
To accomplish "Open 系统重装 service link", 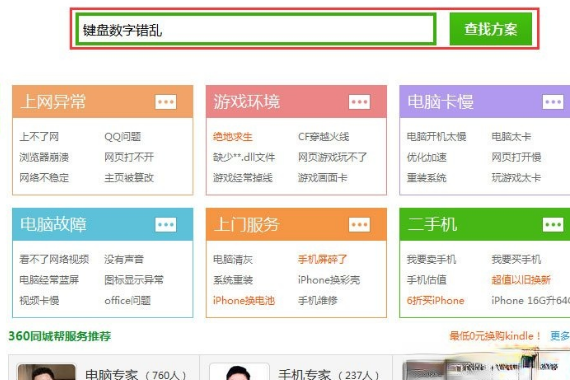I will [233, 280].
